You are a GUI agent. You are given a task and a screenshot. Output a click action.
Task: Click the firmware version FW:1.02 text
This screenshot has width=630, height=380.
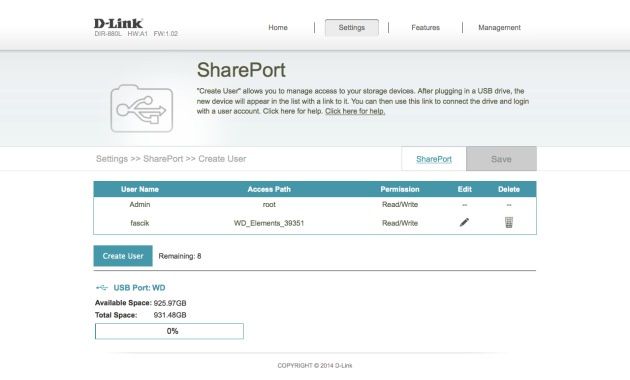point(166,34)
